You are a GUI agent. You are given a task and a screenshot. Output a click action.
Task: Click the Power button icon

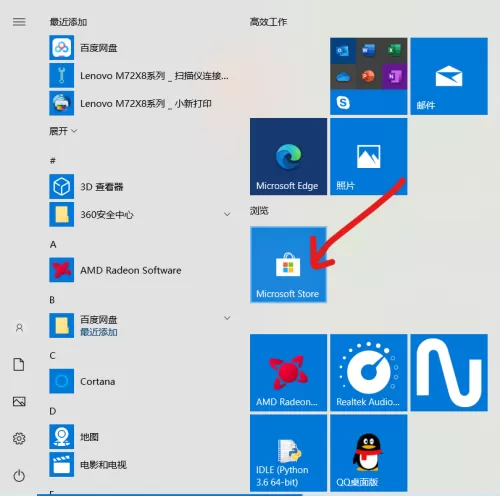click(x=19, y=475)
